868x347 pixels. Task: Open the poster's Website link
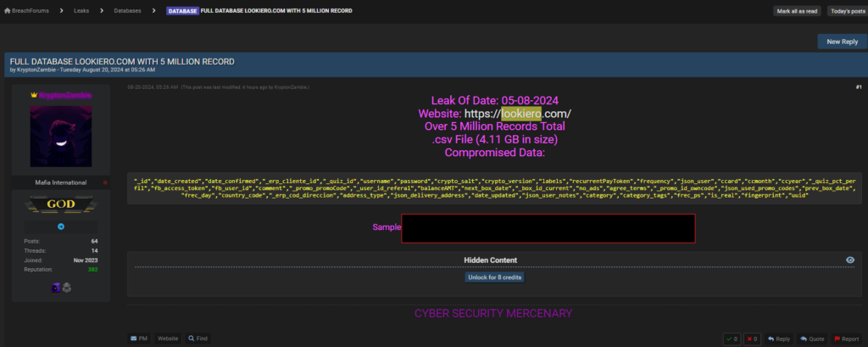point(167,339)
